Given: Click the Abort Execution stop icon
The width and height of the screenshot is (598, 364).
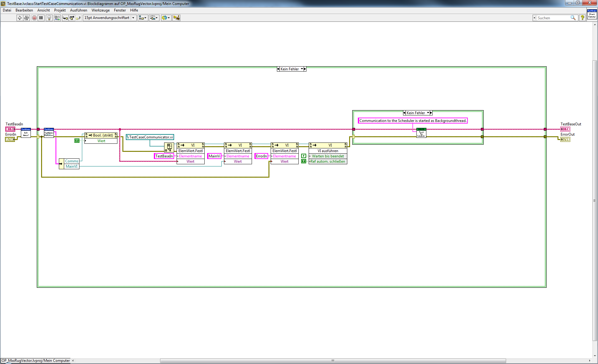Looking at the screenshot, I should (34, 18).
